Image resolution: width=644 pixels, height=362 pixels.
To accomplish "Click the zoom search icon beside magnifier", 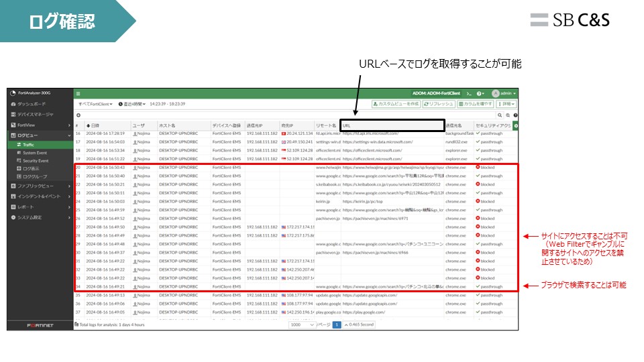I will (508, 115).
